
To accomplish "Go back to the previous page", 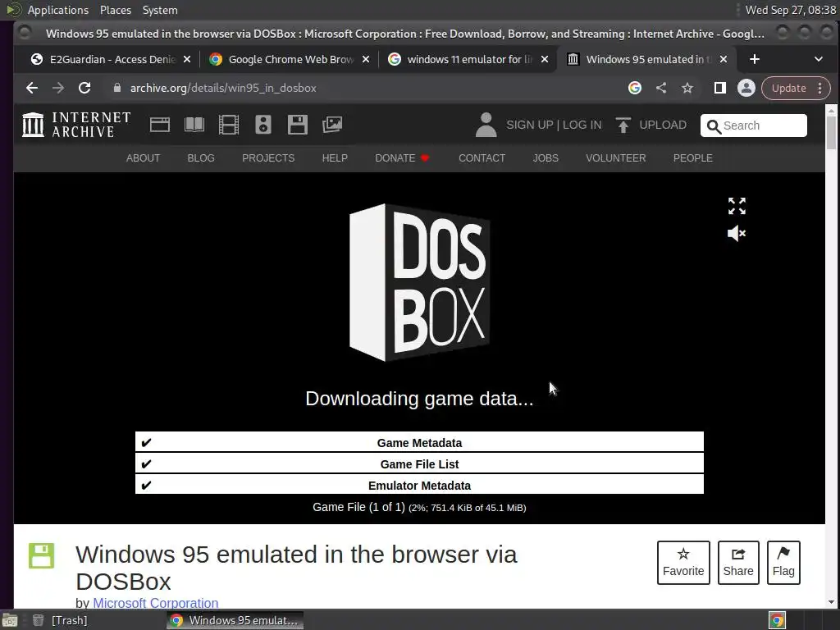I will (x=32, y=88).
